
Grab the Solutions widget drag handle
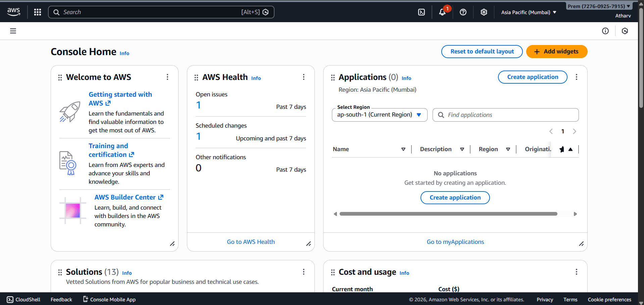point(60,272)
